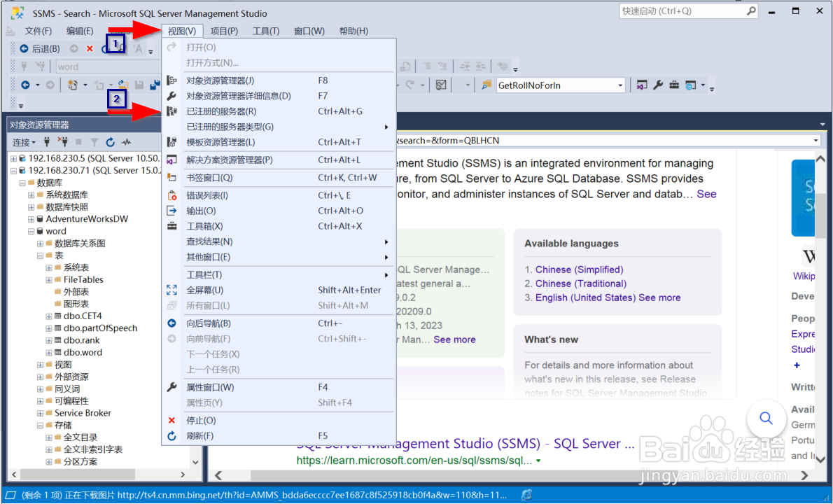Click the Chinese (Simplified) link
This screenshot has width=833, height=504.
click(x=579, y=269)
